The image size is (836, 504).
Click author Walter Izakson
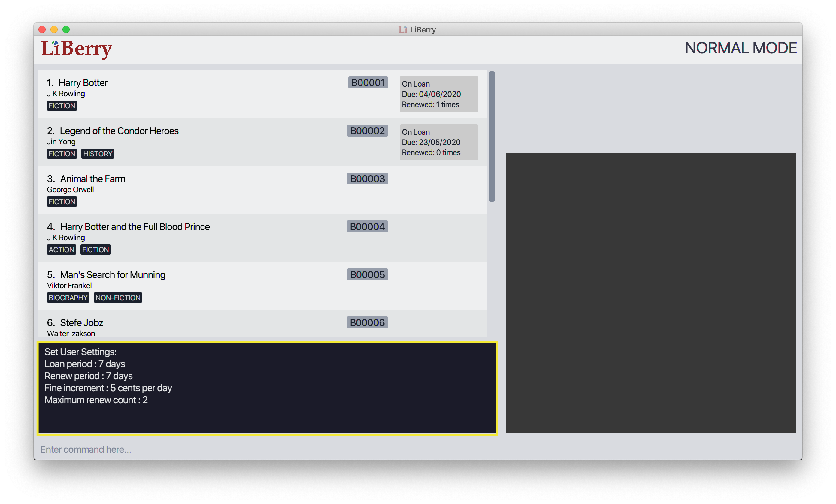(71, 334)
